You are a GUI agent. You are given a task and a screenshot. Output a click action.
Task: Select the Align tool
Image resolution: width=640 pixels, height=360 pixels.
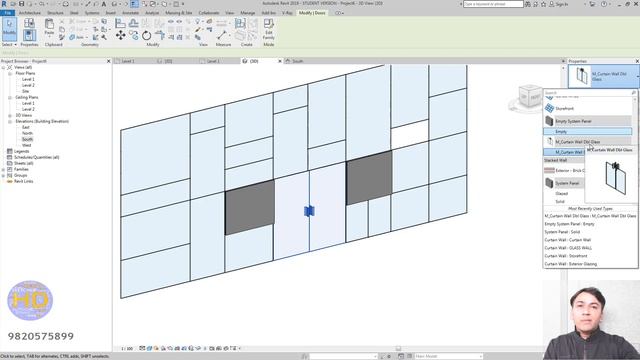[120, 23]
